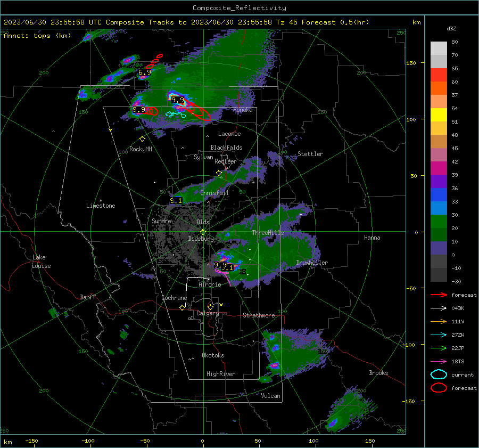Select the ThreeHills label
Image resolution: width=479 pixels, height=448 pixels.
pyautogui.click(x=268, y=233)
